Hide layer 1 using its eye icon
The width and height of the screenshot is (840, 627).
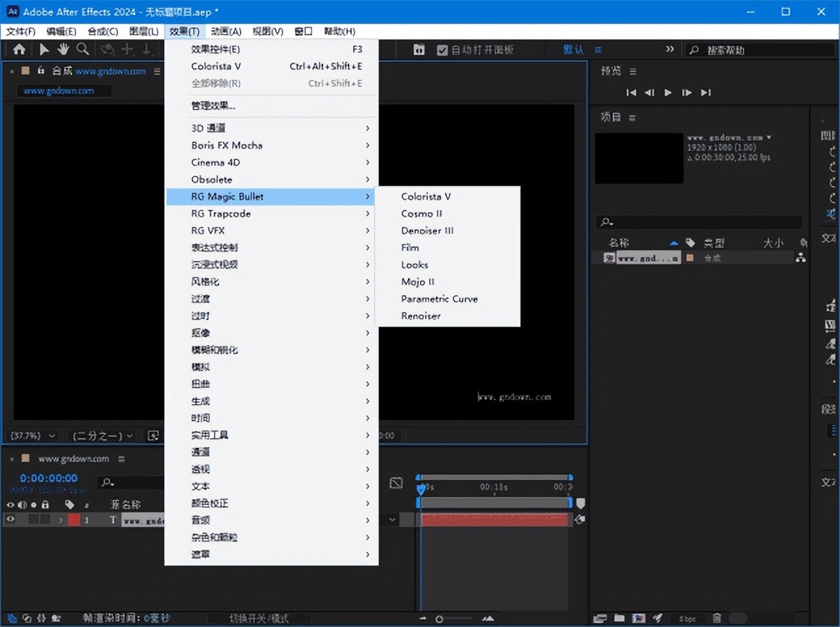(x=10, y=519)
